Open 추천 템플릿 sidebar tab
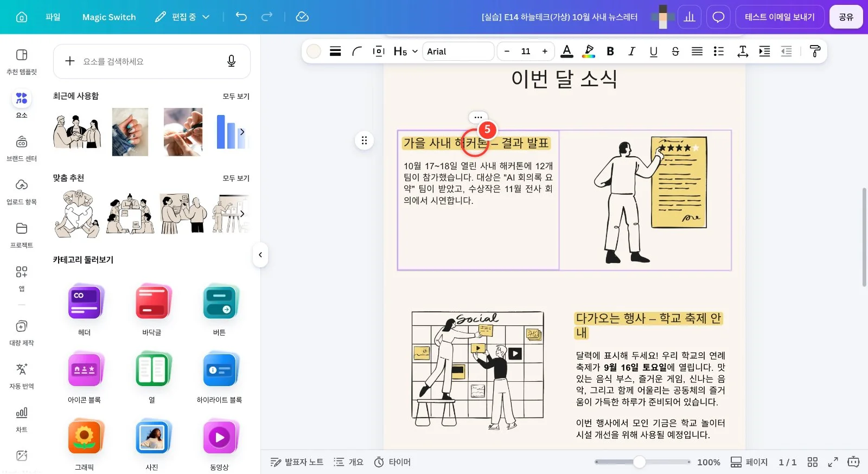This screenshot has height=474, width=868. pos(22,62)
